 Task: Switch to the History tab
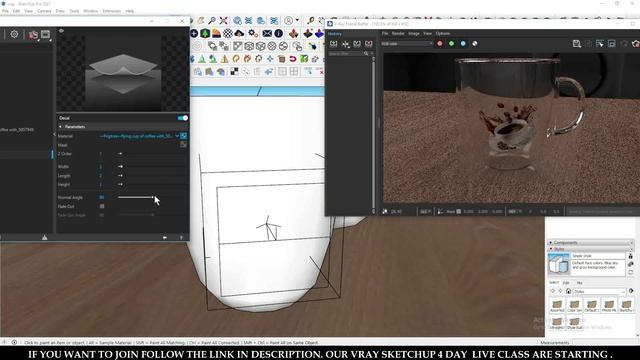335,34
